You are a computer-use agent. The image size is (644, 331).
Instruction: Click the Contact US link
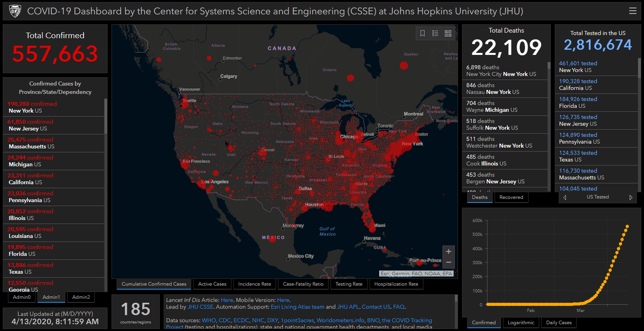click(376, 307)
